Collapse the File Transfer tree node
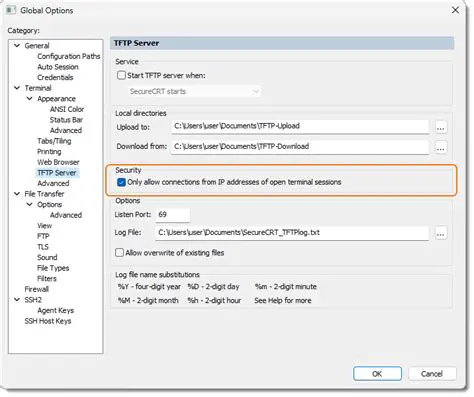This screenshot has height=397, width=474. 17,194
